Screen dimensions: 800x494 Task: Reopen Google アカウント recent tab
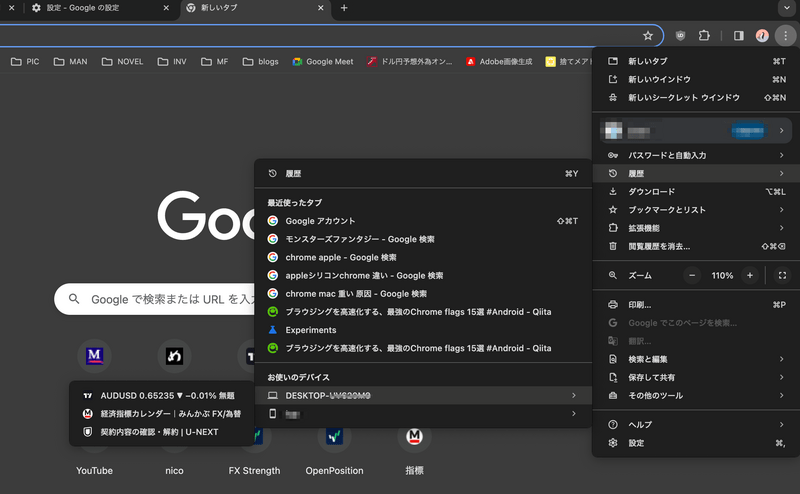point(423,221)
